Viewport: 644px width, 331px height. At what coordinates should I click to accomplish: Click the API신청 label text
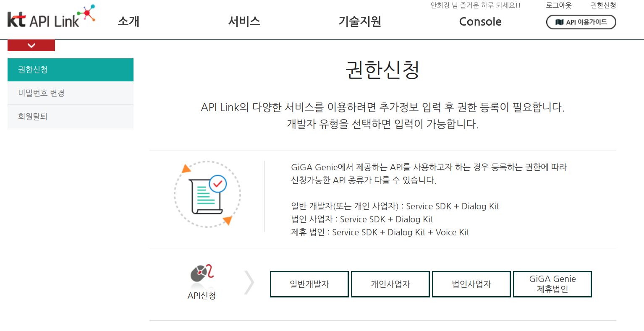coord(202,295)
